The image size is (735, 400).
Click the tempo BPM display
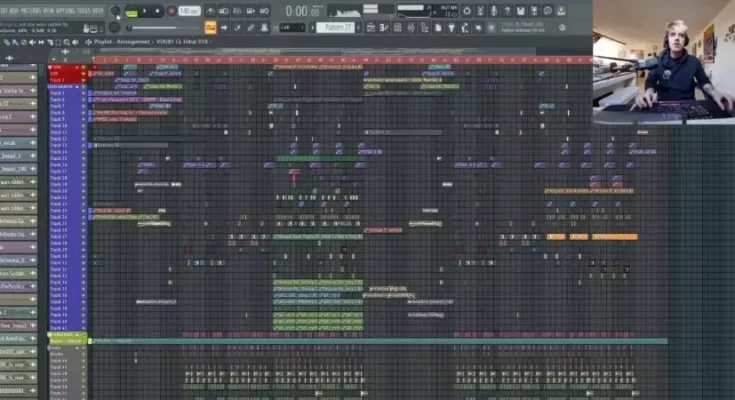[189, 11]
